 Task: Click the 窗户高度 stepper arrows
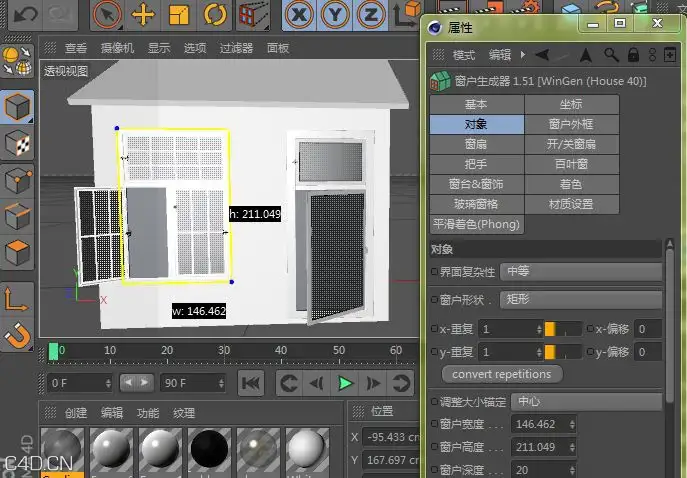(572, 447)
